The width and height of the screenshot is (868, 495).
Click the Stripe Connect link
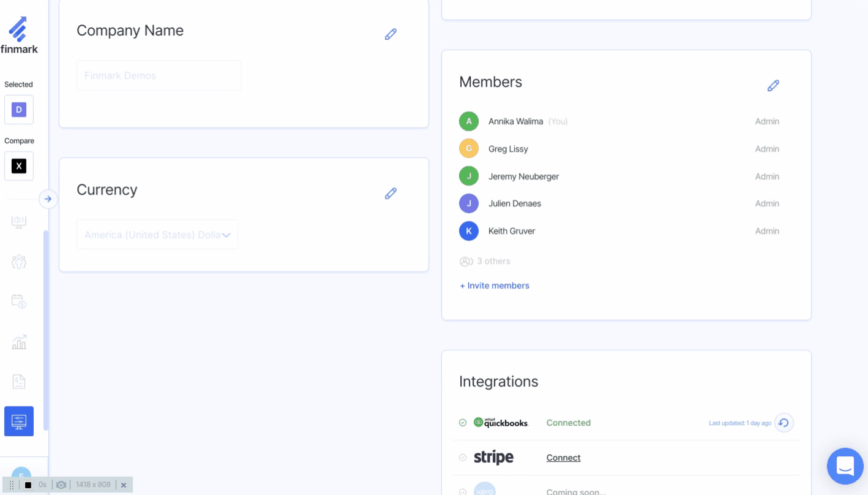[x=563, y=458]
